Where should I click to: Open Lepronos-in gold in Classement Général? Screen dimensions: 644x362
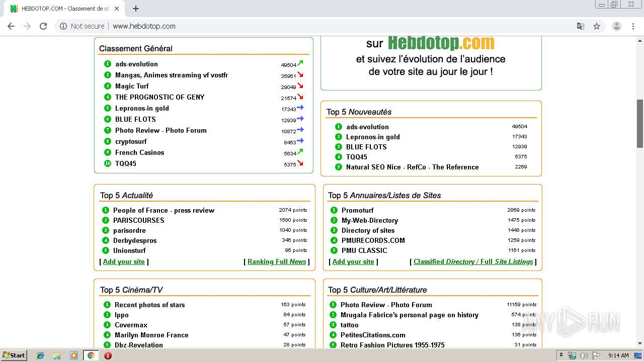142,108
